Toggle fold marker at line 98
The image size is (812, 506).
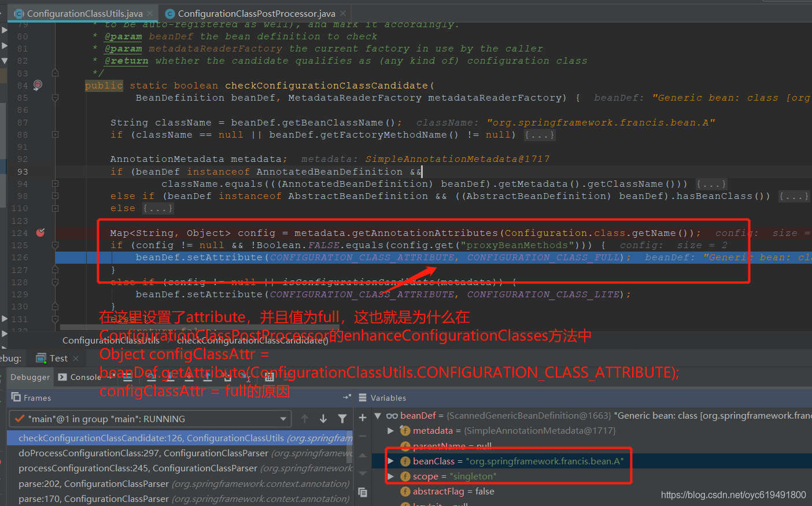55,196
